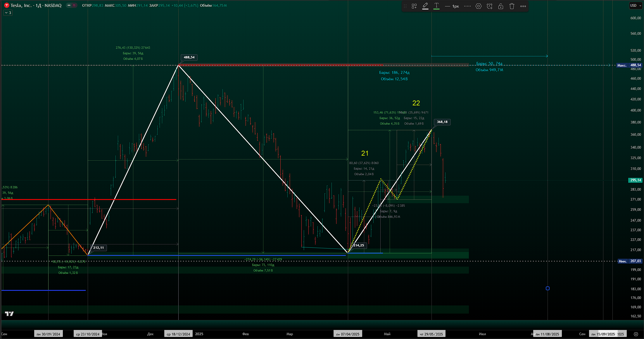Select the 368,18 price callout label

442,122
